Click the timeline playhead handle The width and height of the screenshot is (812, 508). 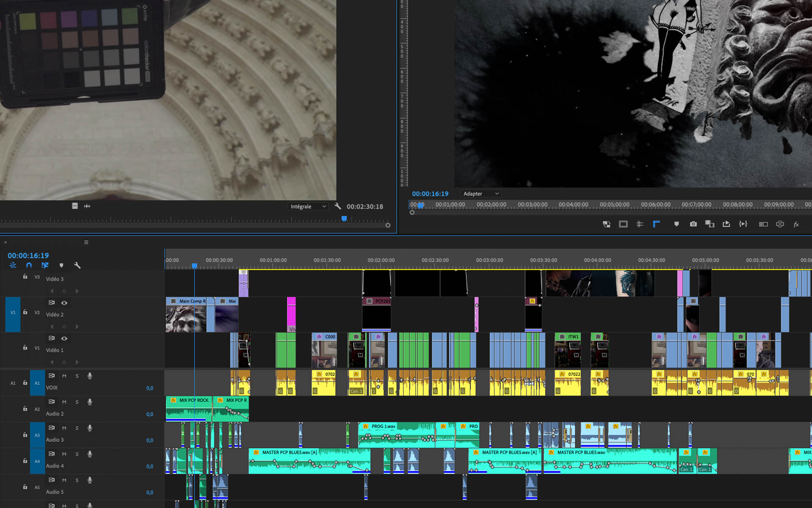[195, 266]
